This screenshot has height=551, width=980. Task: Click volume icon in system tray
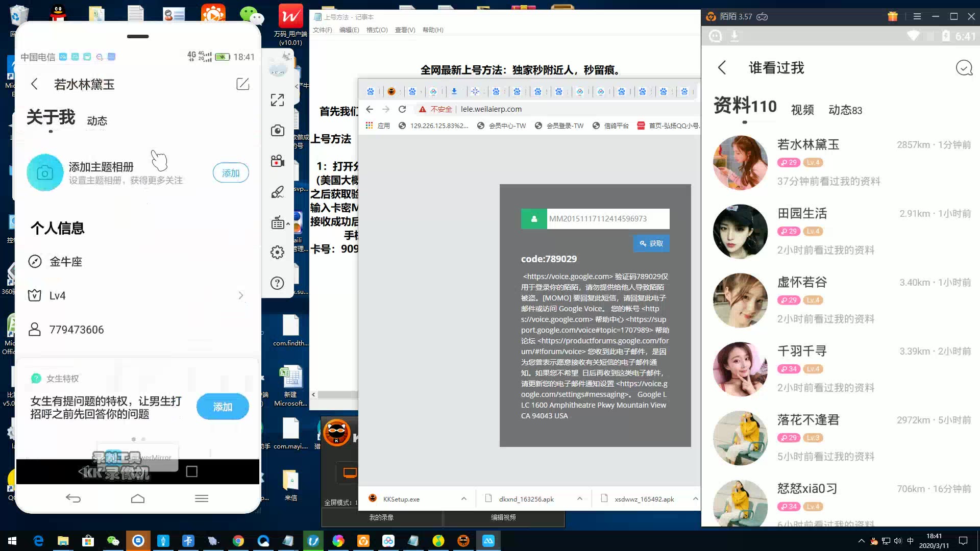898,541
